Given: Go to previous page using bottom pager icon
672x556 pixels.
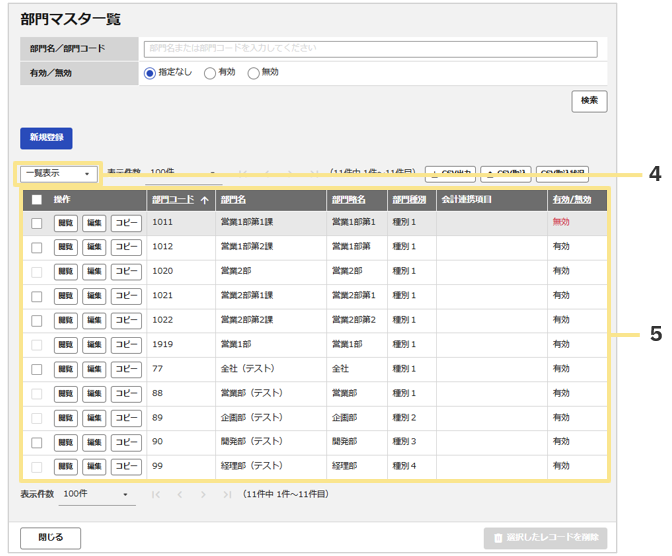Looking at the screenshot, I should [x=180, y=495].
